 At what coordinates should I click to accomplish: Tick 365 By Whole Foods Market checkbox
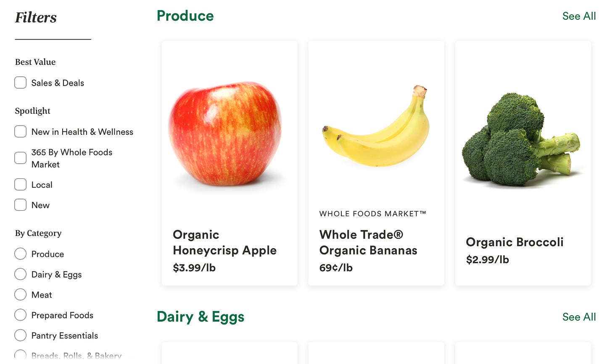point(20,158)
